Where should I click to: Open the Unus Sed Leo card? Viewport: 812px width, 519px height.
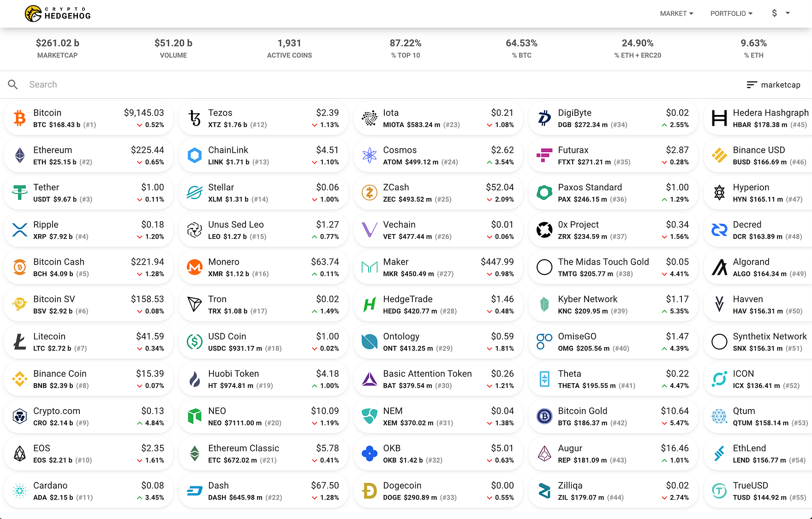(x=263, y=230)
